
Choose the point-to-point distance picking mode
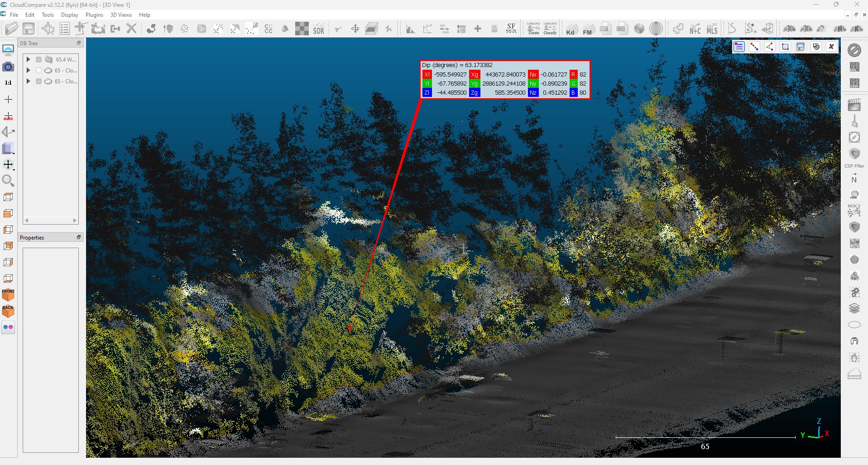754,47
